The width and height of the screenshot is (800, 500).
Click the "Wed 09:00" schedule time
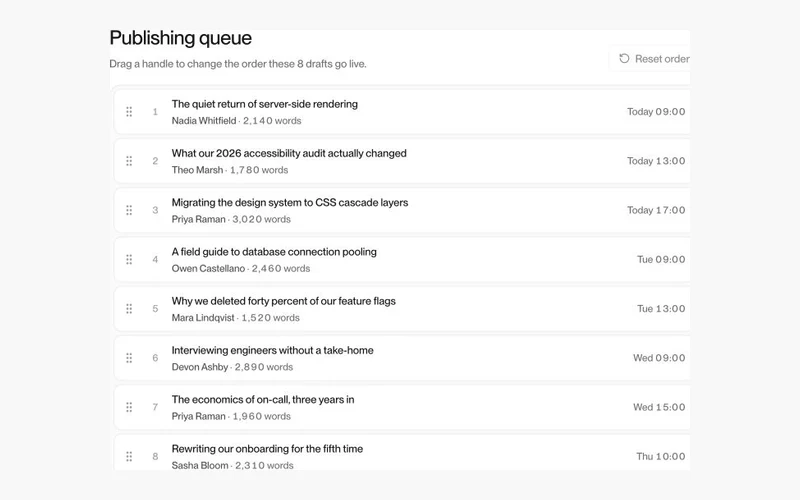[x=659, y=358]
